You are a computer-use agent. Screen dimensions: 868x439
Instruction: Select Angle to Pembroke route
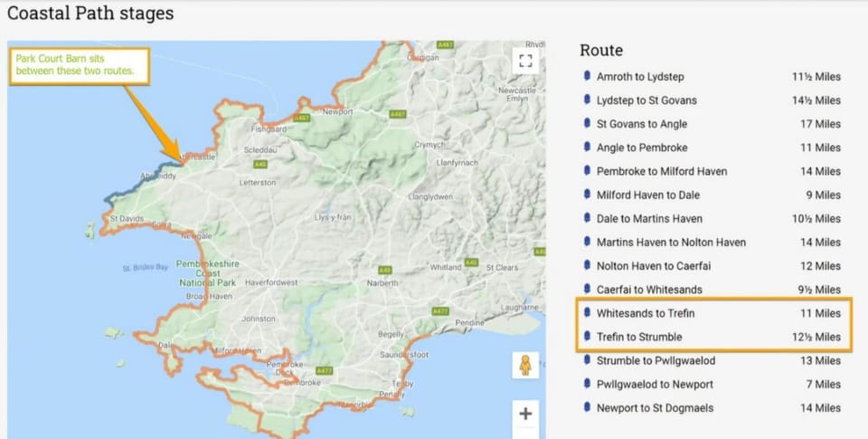point(641,148)
